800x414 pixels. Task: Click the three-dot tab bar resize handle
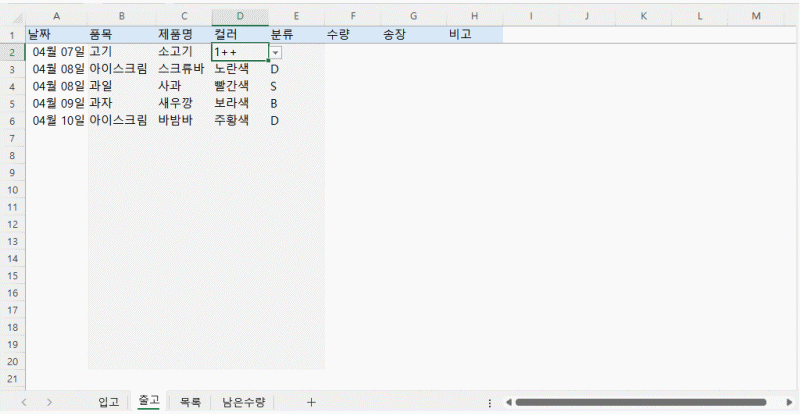[489, 402]
